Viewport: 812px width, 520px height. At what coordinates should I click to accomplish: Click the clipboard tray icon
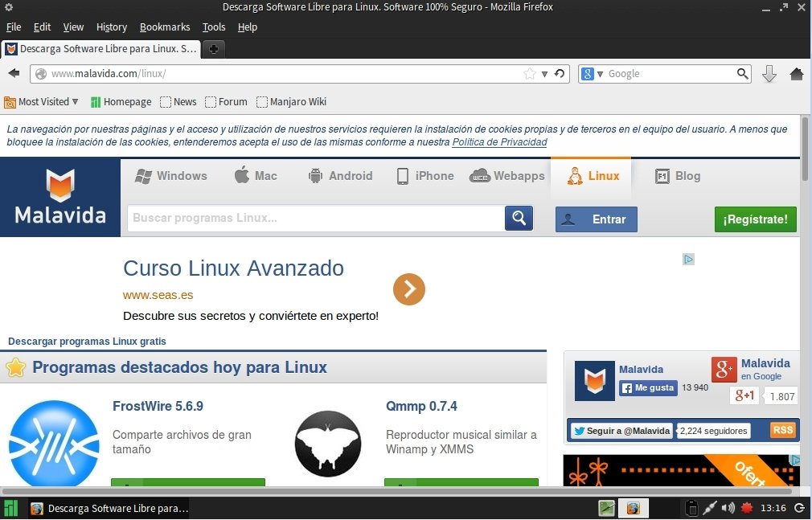pos(691,508)
